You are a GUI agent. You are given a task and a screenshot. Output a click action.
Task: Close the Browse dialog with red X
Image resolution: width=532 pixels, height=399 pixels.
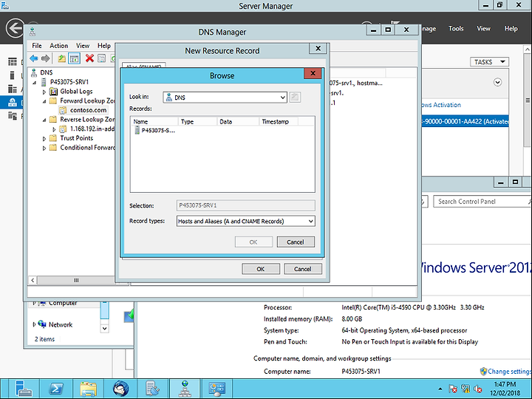coord(313,73)
